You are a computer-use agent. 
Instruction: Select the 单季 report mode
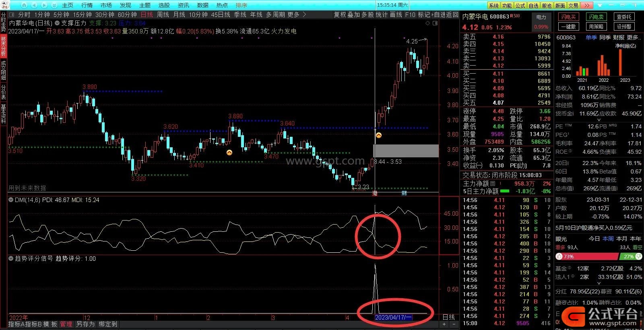(x=591, y=37)
